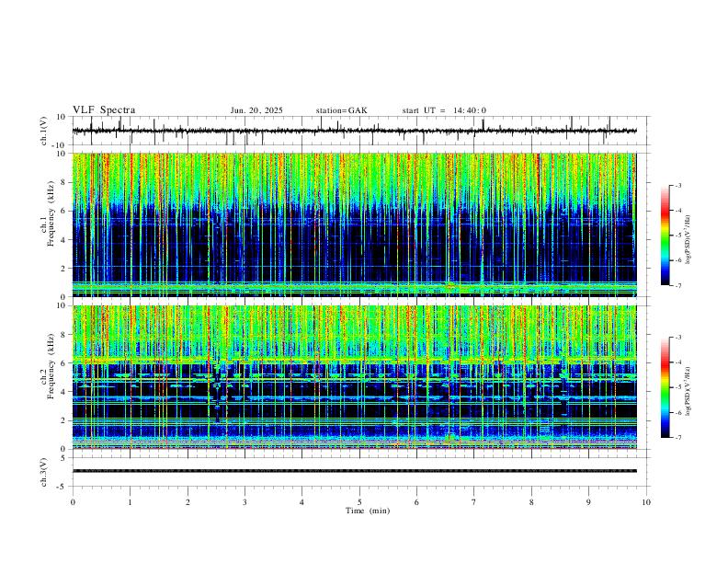This screenshot has width=728, height=563.
Task: Select the 'Jun. 20, 2025' date text
Action: (256, 110)
